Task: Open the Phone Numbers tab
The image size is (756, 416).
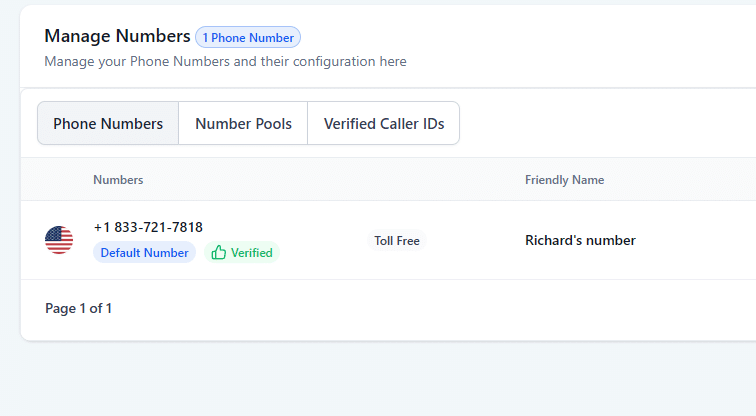Action: pyautogui.click(x=108, y=124)
